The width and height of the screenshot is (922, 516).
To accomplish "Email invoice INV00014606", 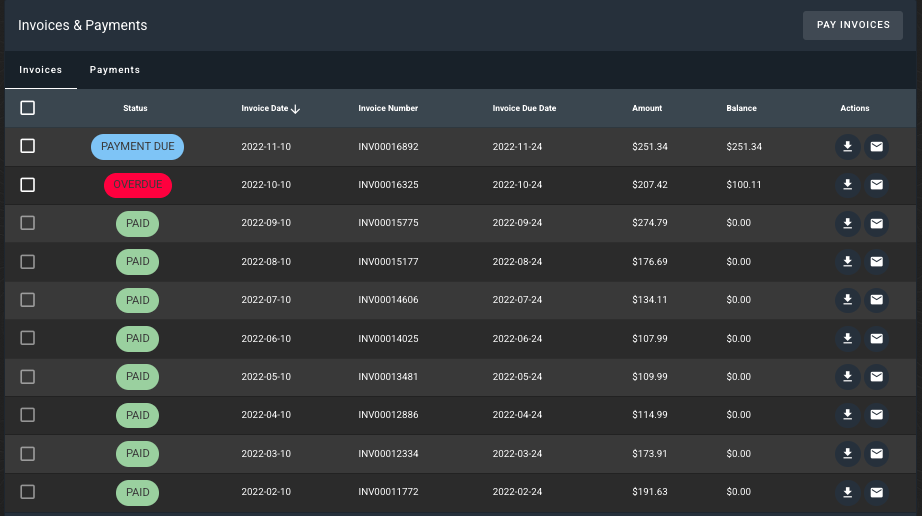I will point(876,300).
